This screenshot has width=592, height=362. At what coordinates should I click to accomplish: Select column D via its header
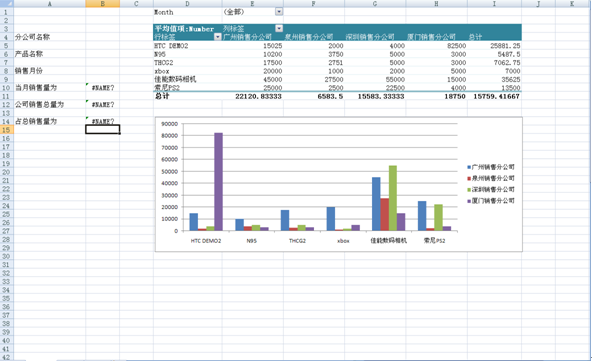[188, 3]
